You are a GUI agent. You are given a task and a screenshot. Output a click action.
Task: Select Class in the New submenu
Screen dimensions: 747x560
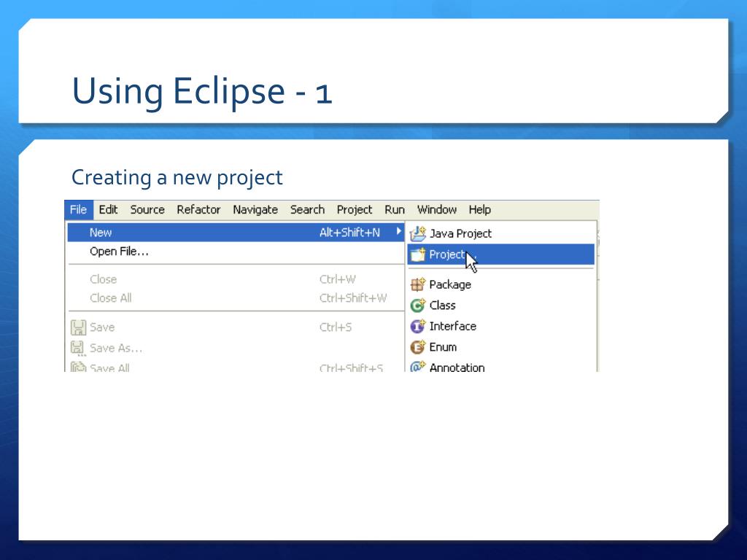[501, 306]
